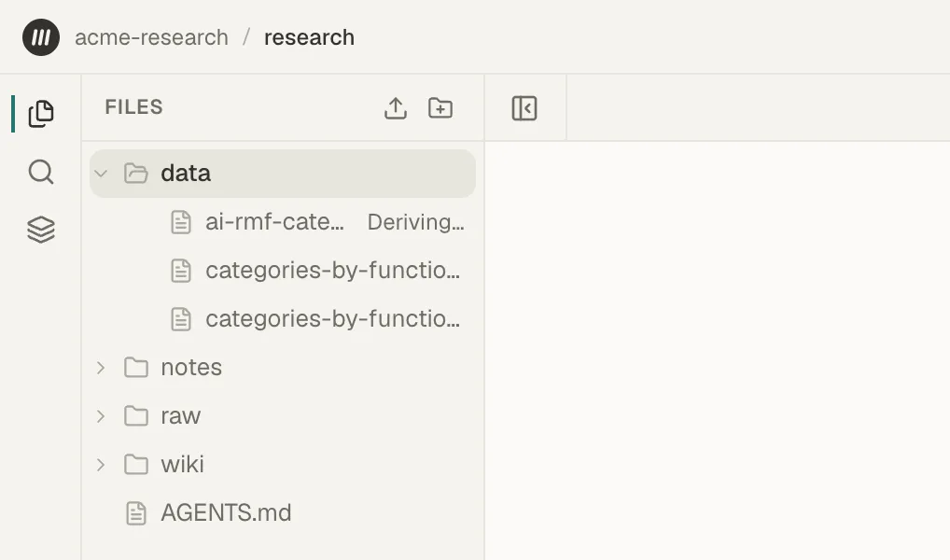The image size is (950, 560).
Task: Open the Search sidebar icon
Action: [40, 172]
